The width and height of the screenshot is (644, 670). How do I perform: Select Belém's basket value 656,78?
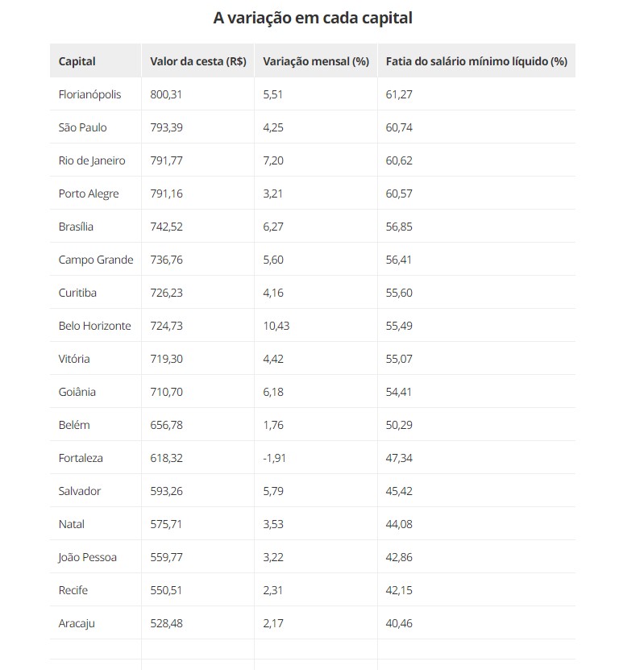coord(167,425)
